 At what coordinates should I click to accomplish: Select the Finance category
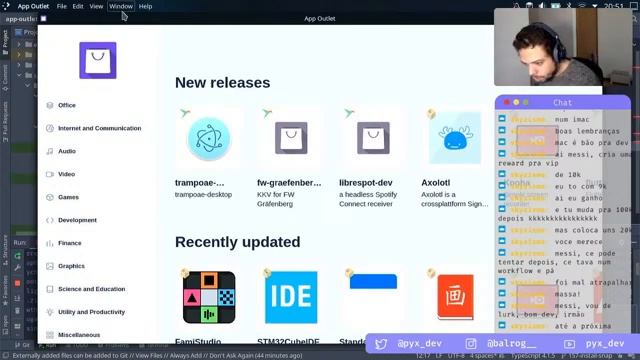[70, 243]
